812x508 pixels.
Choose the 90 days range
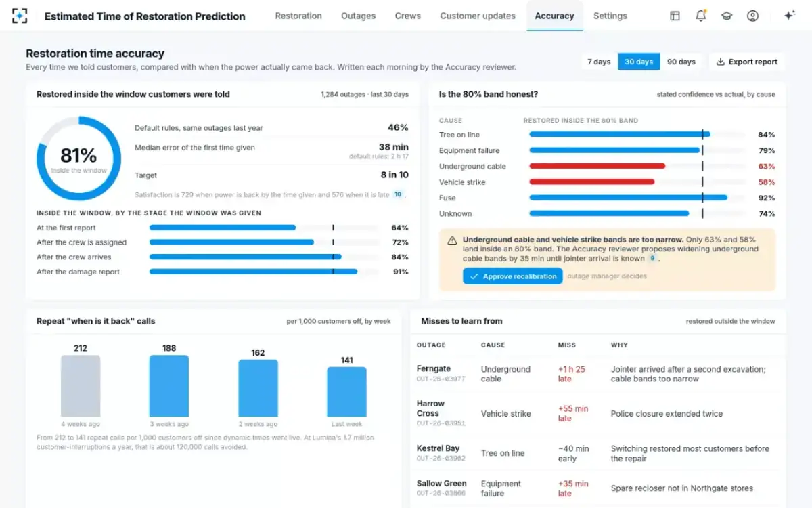point(681,62)
